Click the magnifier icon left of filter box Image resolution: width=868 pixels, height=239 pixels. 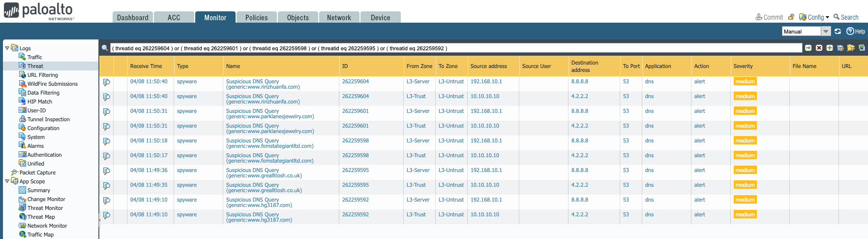click(105, 48)
